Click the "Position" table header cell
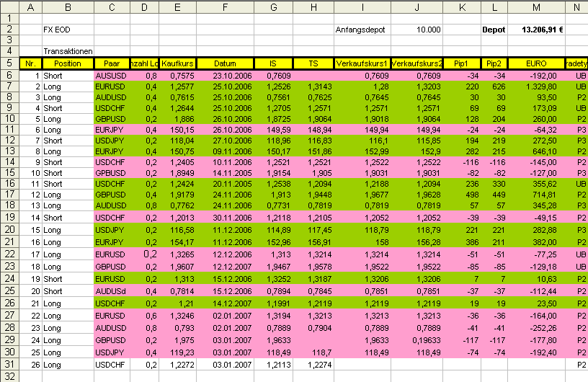The height and width of the screenshot is (382, 588). [x=67, y=63]
